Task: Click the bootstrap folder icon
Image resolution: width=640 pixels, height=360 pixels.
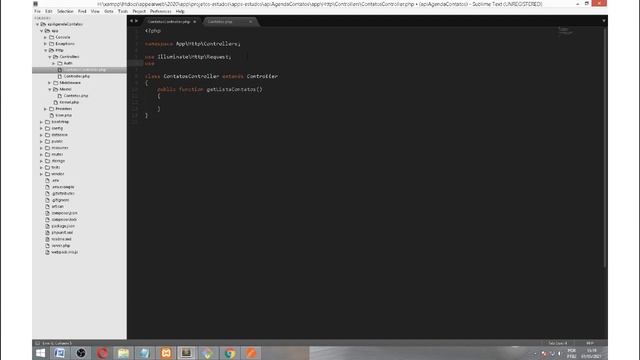Action: (47, 122)
